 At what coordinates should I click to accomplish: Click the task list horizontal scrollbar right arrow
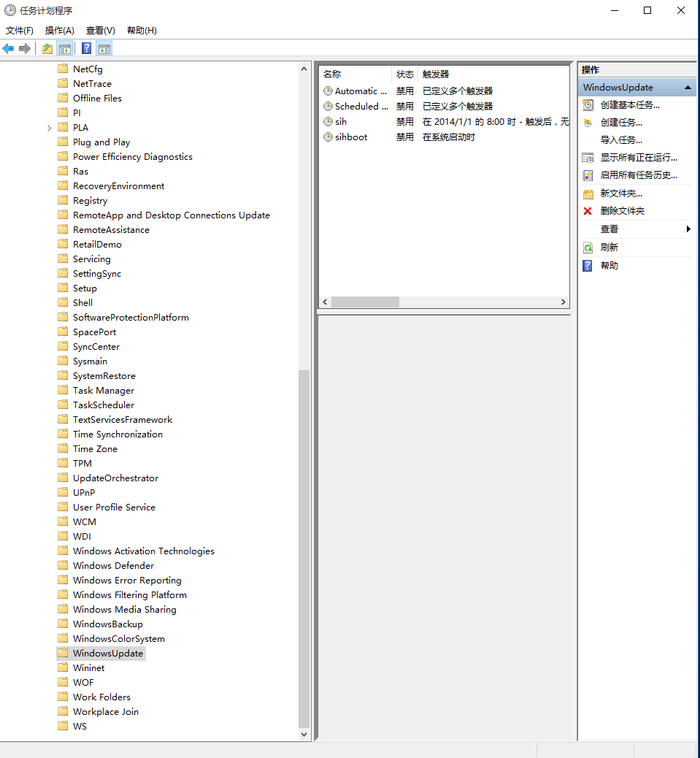[x=564, y=302]
